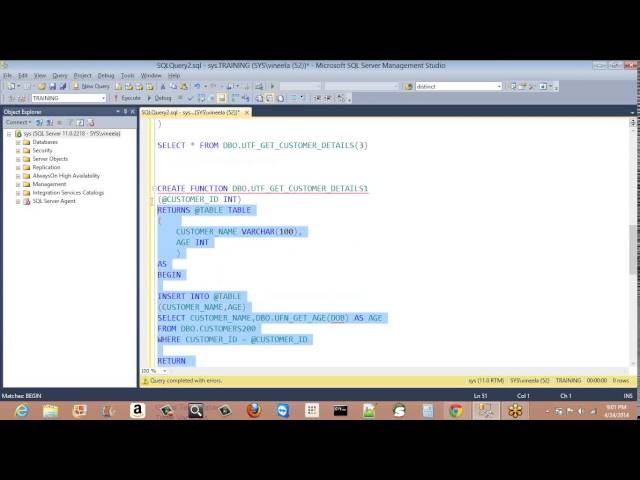The image size is (640, 480).
Task: Click the Copy toolbar icon
Action: click(173, 87)
